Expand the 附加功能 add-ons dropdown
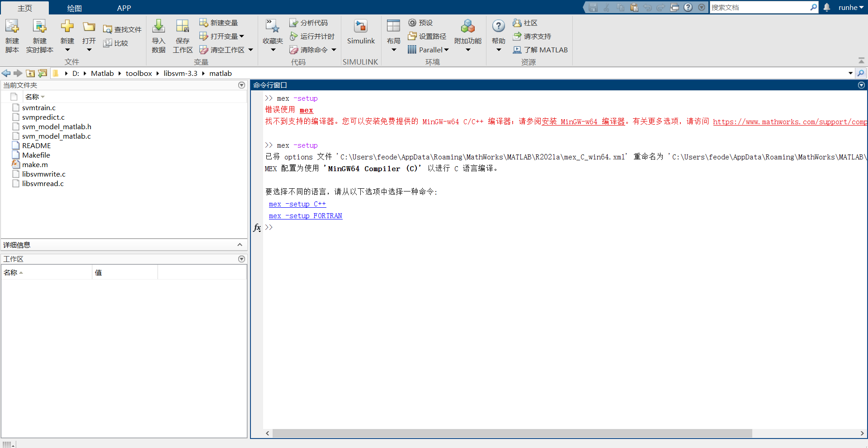868x448 pixels. 468,50
